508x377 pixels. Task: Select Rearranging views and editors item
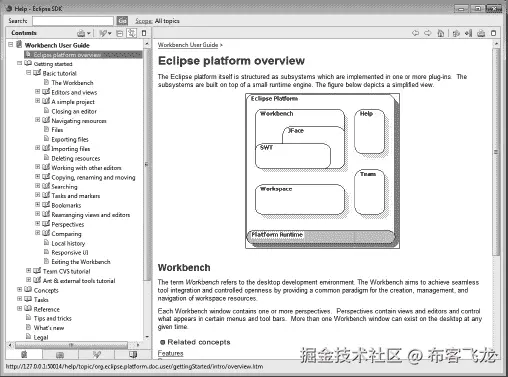pyautogui.click(x=91, y=215)
